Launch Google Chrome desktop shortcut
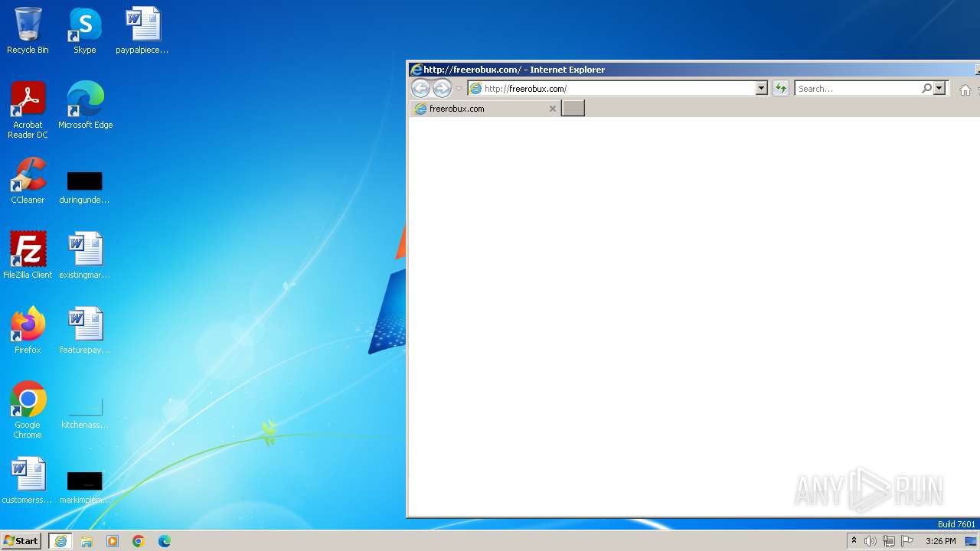 coord(28,410)
